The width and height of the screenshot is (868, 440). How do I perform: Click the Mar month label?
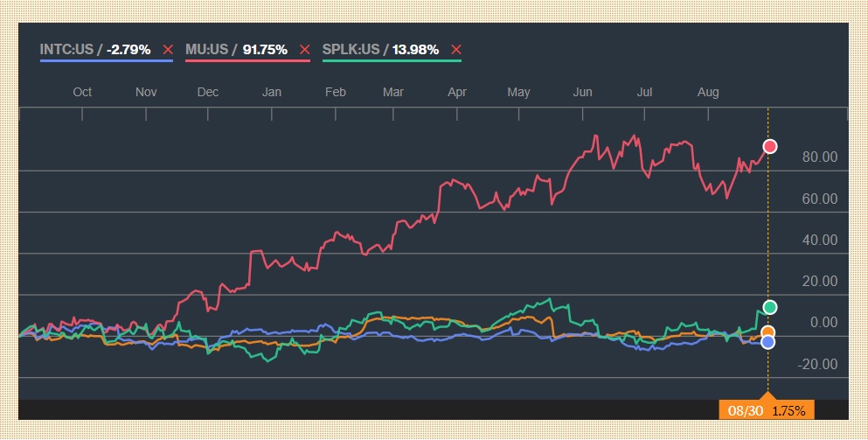393,92
